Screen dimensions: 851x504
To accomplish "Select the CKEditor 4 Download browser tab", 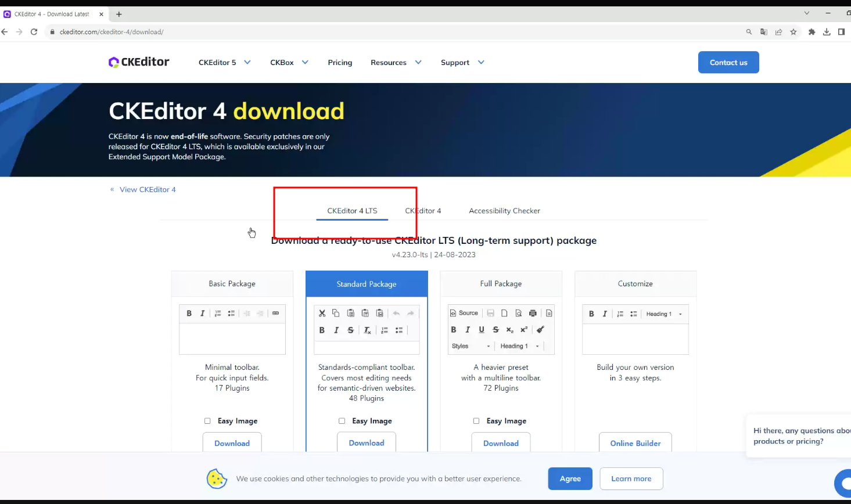I will click(x=52, y=14).
